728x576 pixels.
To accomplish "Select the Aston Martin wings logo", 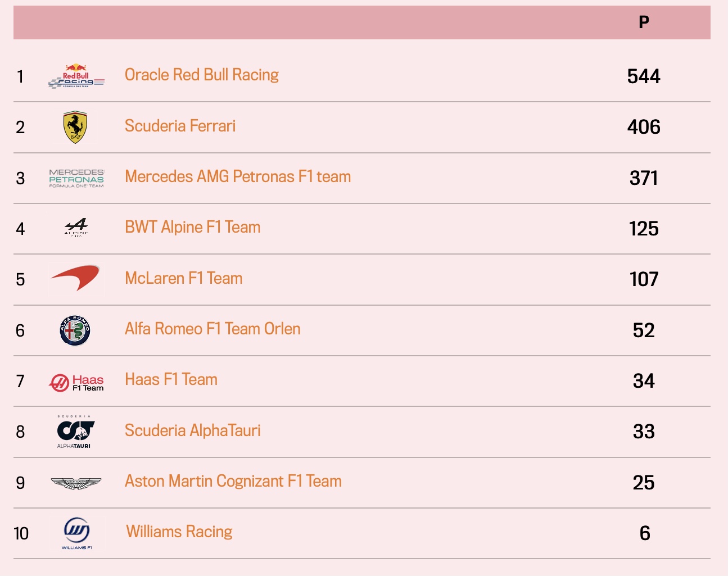I will click(76, 483).
